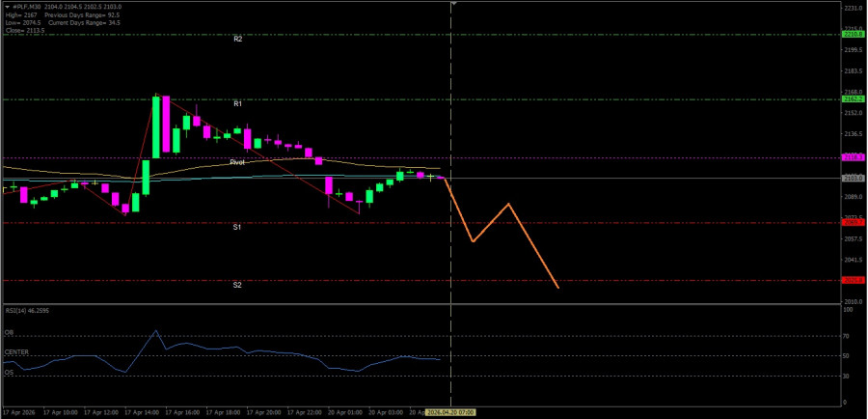Expand the chart symbol dropdown triangle beside #PLF,M30
868x419 pixels.
coord(7,7)
